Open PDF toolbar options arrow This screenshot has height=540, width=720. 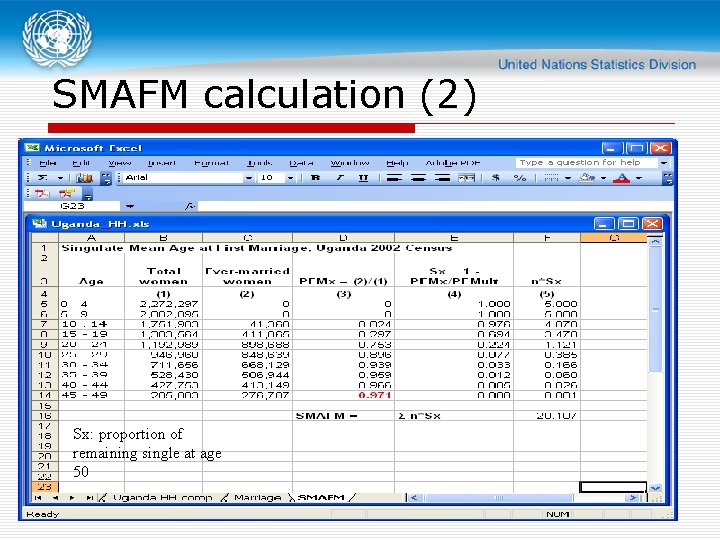point(88,195)
